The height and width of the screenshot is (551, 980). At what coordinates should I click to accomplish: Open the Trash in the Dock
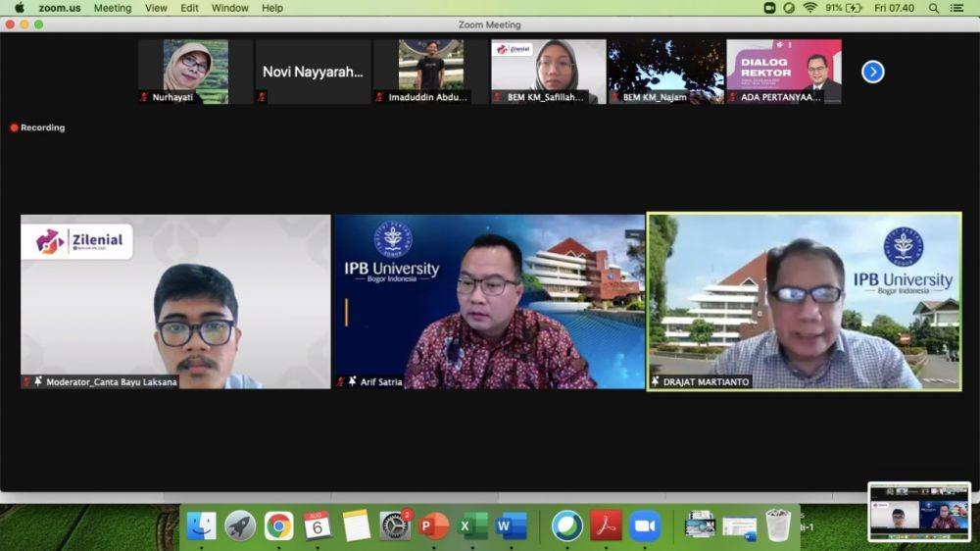coord(778,526)
